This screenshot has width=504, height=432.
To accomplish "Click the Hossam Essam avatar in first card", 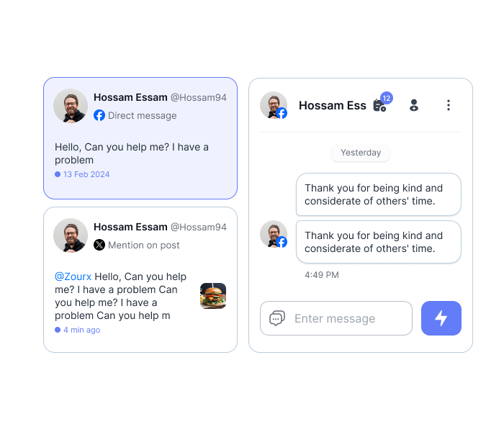I will tap(71, 106).
